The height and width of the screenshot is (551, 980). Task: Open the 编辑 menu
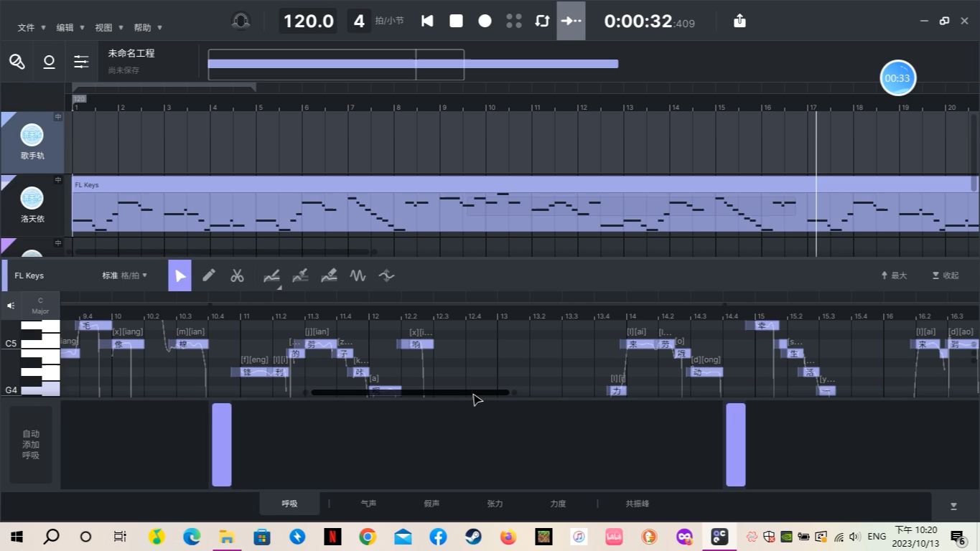tap(70, 27)
